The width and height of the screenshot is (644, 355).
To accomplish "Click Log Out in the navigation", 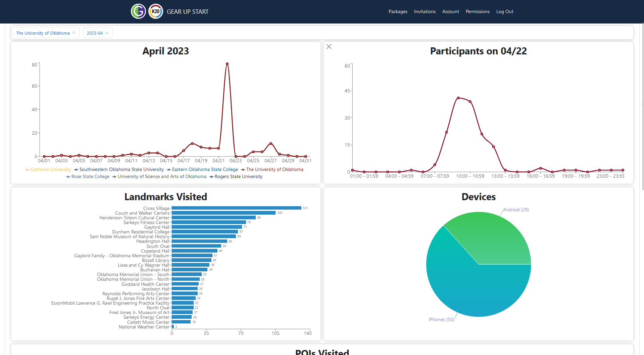I will [505, 11].
